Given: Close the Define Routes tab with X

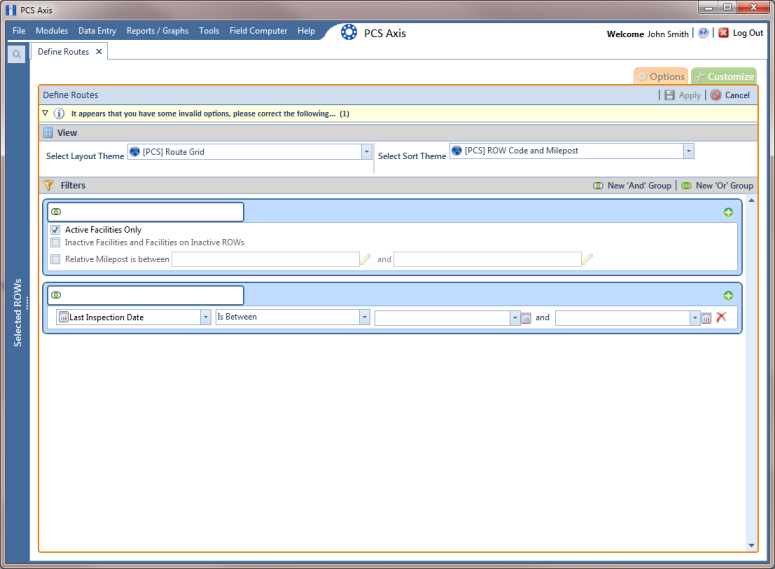Looking at the screenshot, I should 99,51.
